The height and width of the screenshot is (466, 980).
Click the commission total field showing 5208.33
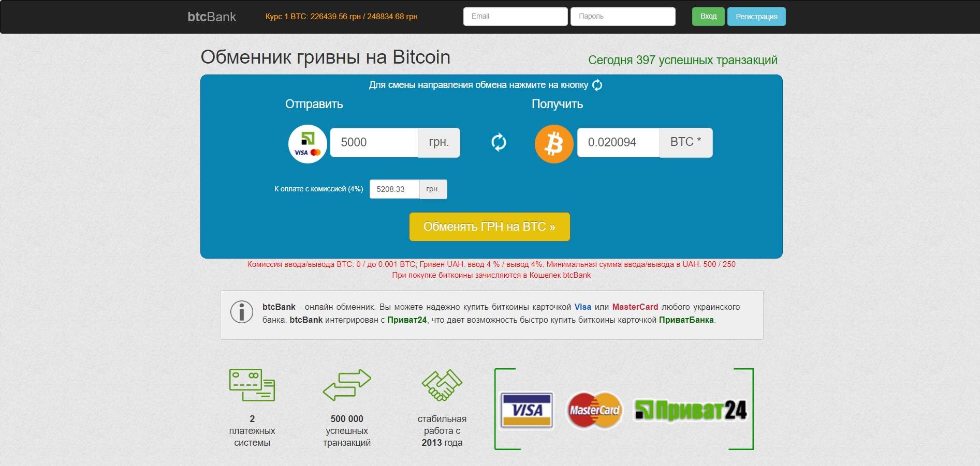394,189
